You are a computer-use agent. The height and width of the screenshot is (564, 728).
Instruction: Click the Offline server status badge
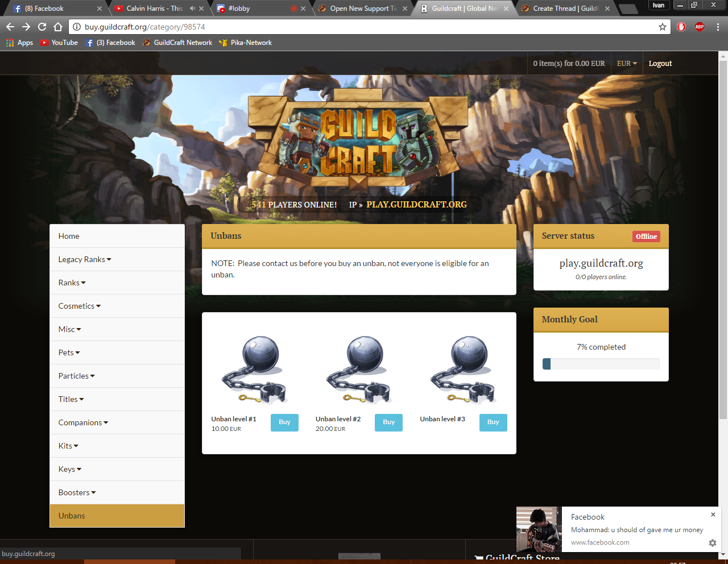[646, 237]
